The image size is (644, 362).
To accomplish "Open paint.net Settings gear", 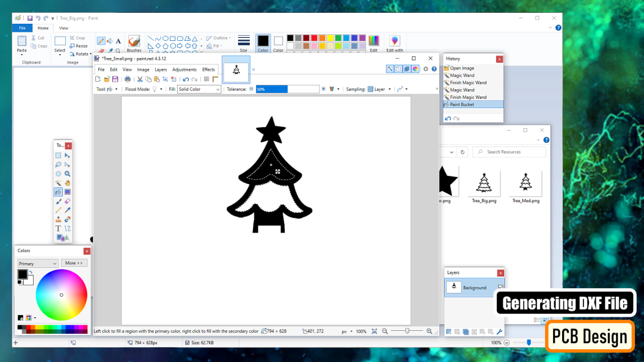I will (426, 69).
